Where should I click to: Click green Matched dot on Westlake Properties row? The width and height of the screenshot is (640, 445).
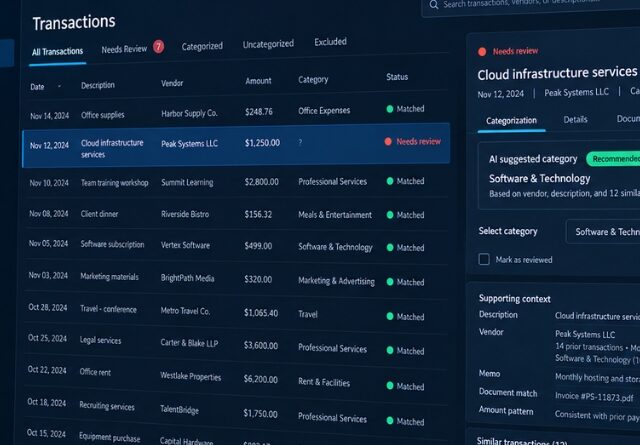pyautogui.click(x=390, y=386)
